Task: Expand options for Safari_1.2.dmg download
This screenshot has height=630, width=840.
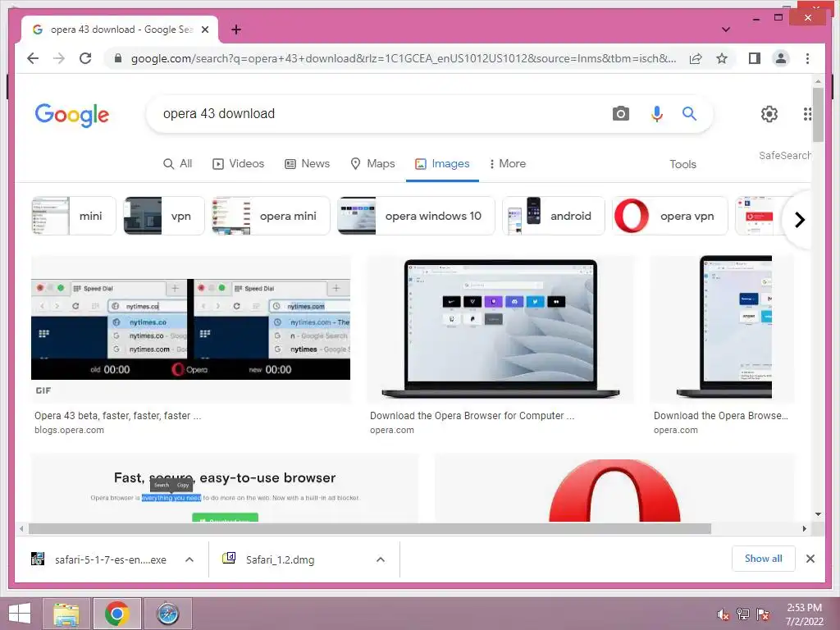Action: coord(381,559)
